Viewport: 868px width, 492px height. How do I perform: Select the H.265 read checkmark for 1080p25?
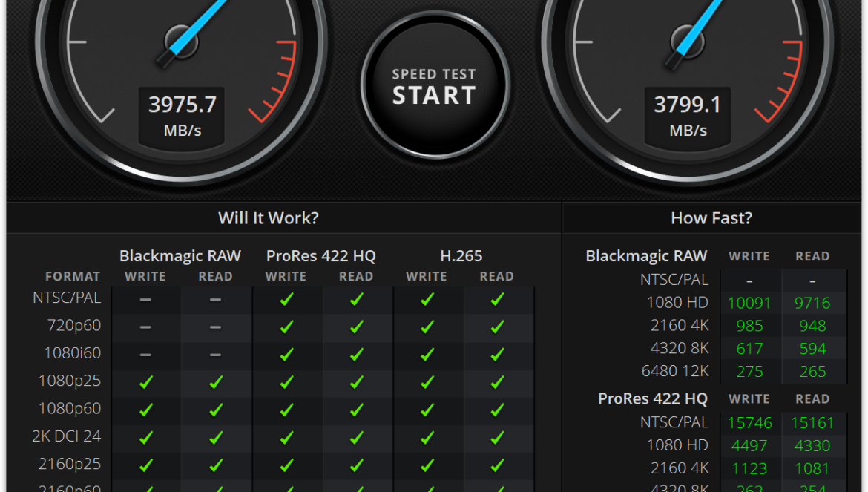[x=497, y=382]
